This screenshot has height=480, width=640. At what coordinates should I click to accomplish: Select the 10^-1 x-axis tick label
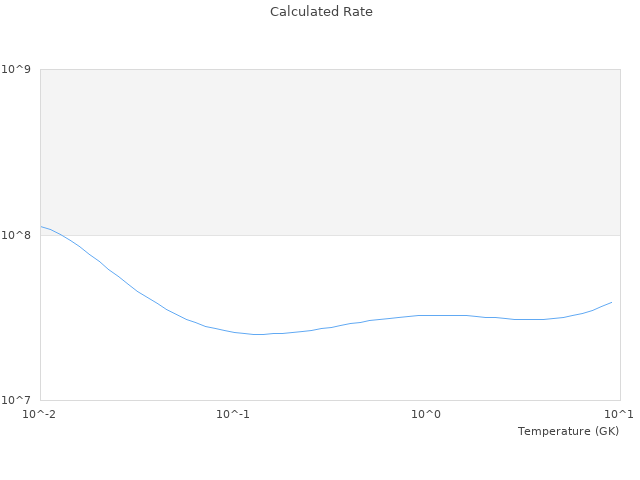click(x=233, y=415)
